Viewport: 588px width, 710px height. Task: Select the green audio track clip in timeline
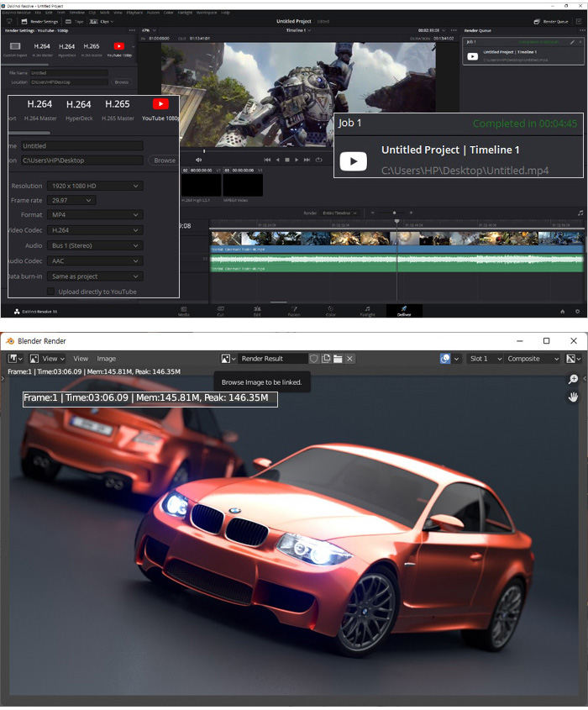tap(397, 263)
